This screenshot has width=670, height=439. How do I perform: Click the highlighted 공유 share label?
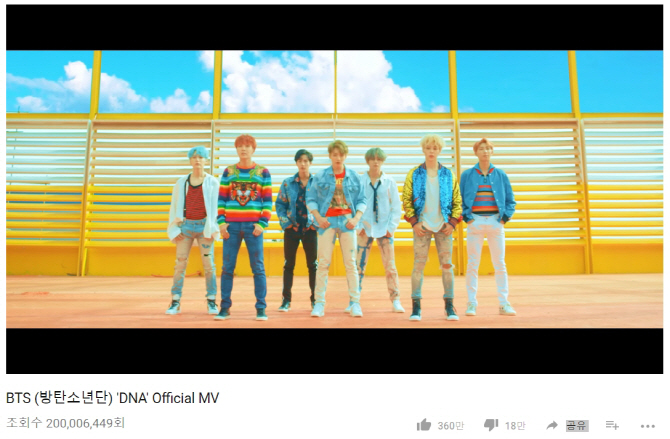coord(576,425)
